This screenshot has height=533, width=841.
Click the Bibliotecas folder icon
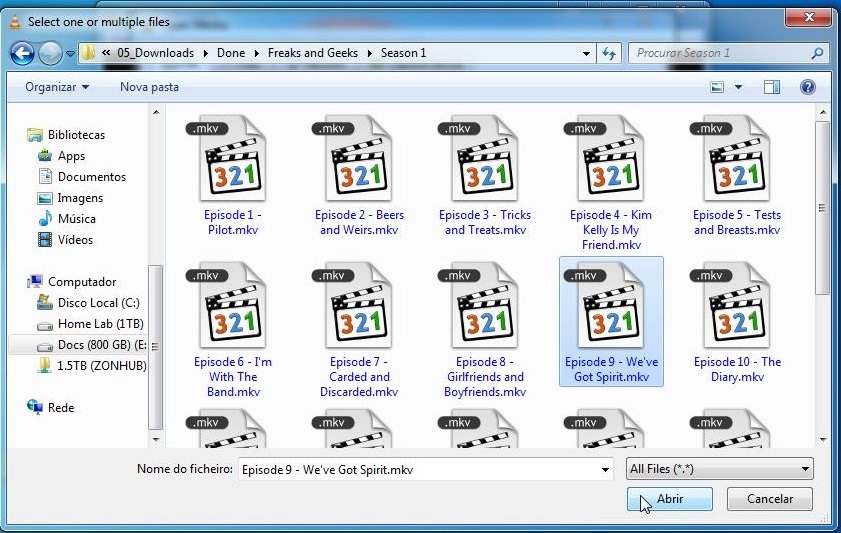35,135
